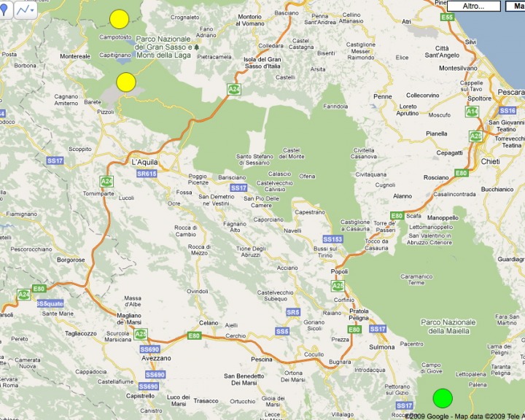Click the Pescara city label

coord(511,92)
